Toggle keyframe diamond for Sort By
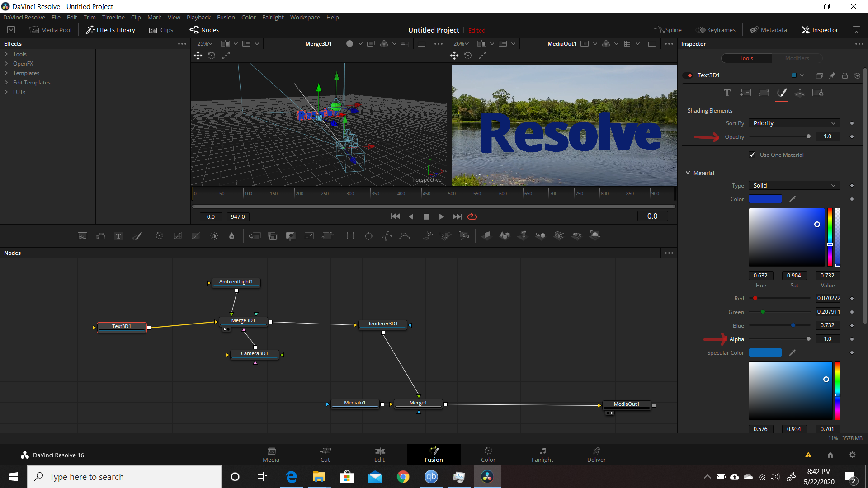 (x=852, y=123)
